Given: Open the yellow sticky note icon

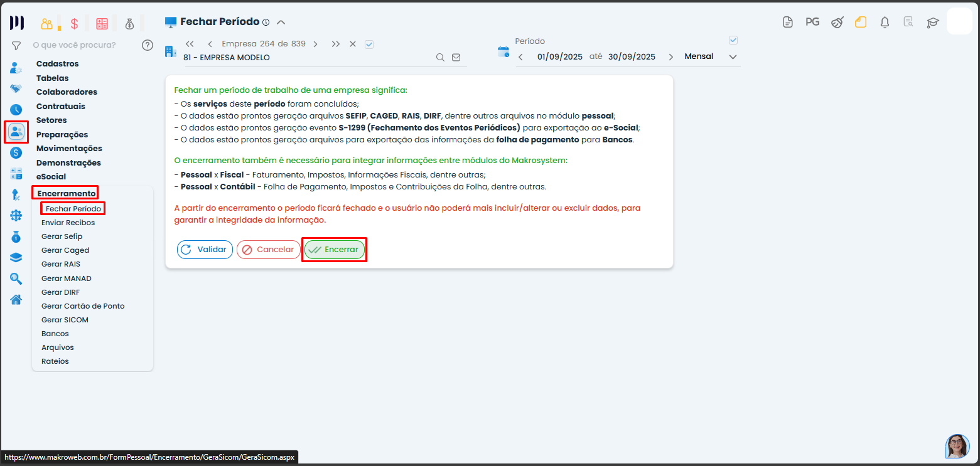Looking at the screenshot, I should click(x=861, y=22).
